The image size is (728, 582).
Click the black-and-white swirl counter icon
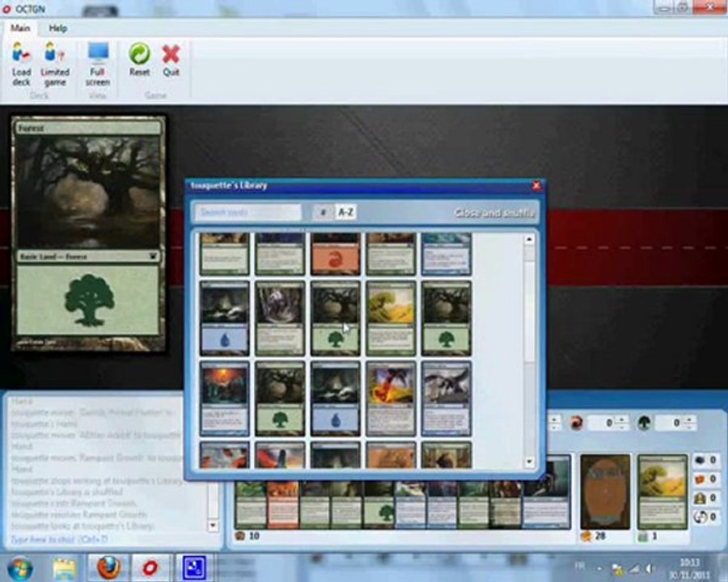(700, 517)
